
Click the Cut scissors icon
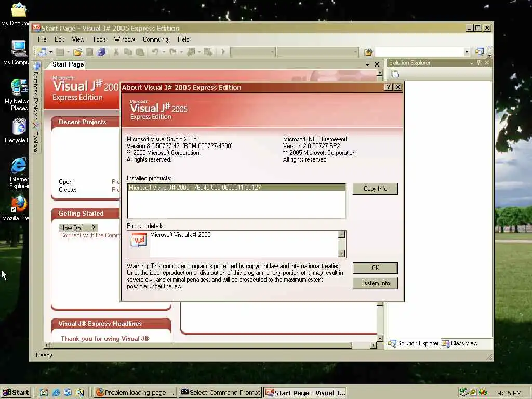click(x=116, y=52)
